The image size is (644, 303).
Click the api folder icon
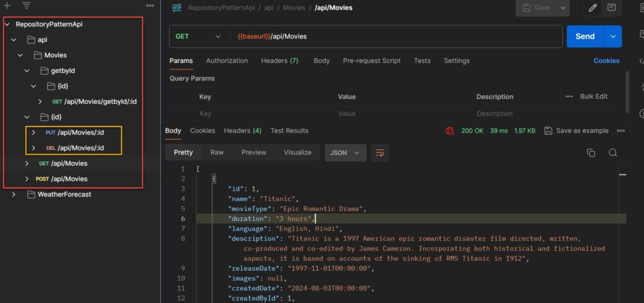tap(31, 40)
